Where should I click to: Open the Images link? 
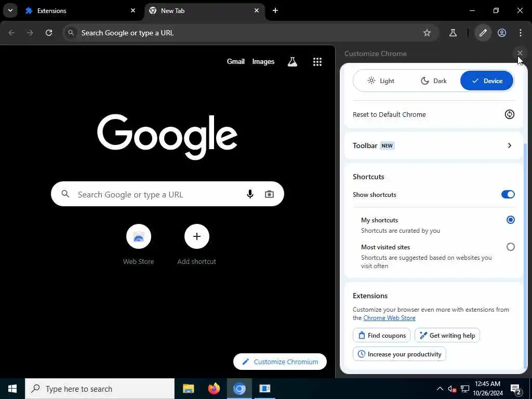(263, 61)
